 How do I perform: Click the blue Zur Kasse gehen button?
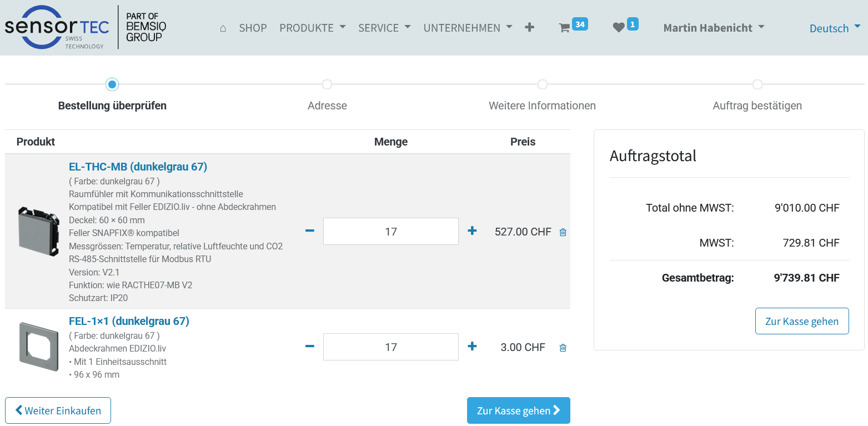tap(519, 410)
